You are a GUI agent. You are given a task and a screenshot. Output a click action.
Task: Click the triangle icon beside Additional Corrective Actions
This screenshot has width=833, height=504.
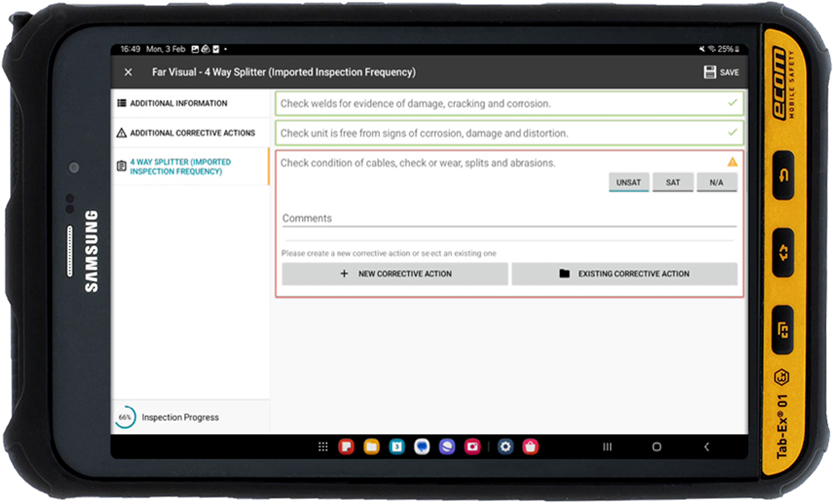click(121, 133)
